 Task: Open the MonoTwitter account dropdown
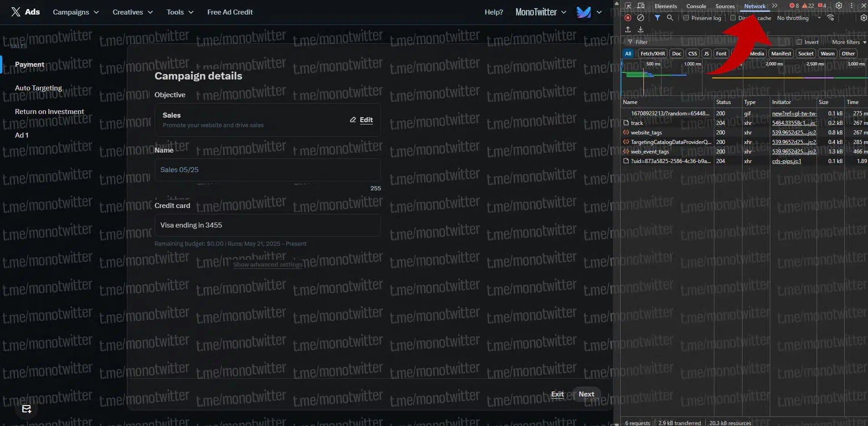click(541, 12)
